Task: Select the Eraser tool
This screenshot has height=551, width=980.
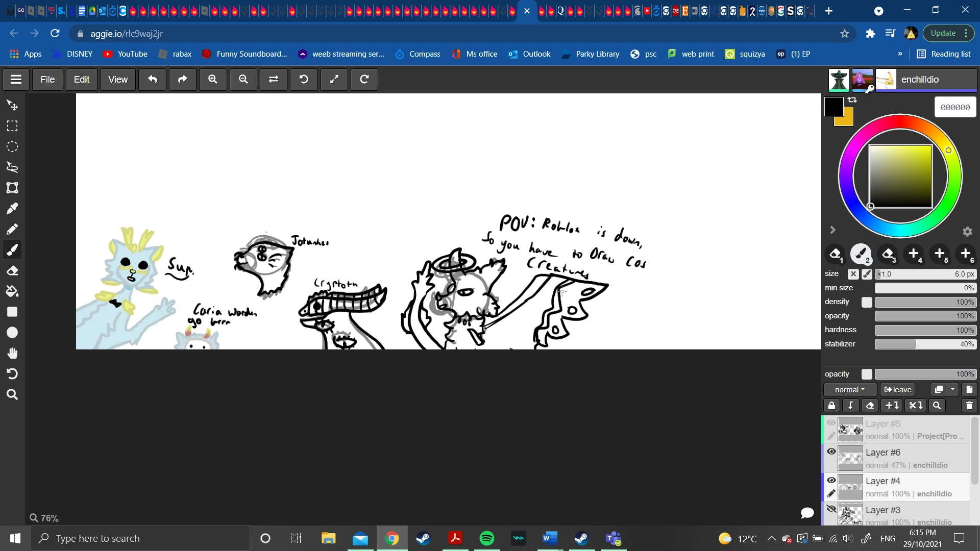Action: point(12,270)
